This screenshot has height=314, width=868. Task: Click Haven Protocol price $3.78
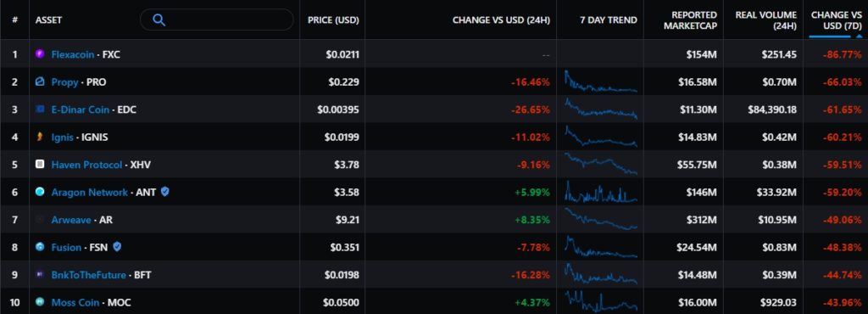click(x=347, y=165)
